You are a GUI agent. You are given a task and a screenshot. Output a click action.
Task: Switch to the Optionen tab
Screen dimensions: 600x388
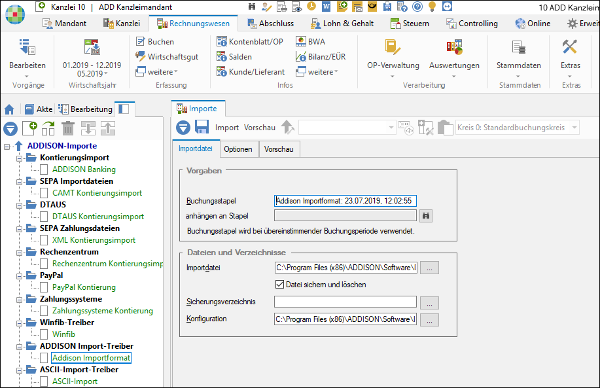[238, 149]
